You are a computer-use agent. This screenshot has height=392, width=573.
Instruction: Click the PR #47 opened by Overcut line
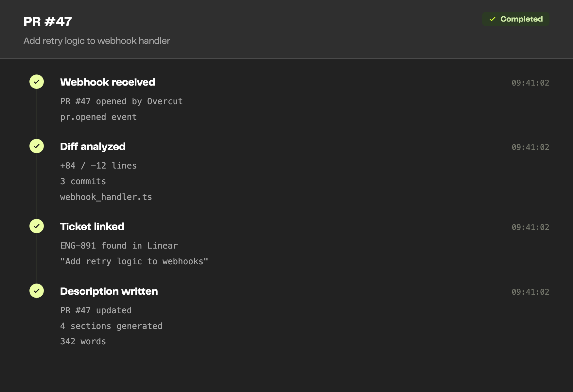click(x=121, y=101)
